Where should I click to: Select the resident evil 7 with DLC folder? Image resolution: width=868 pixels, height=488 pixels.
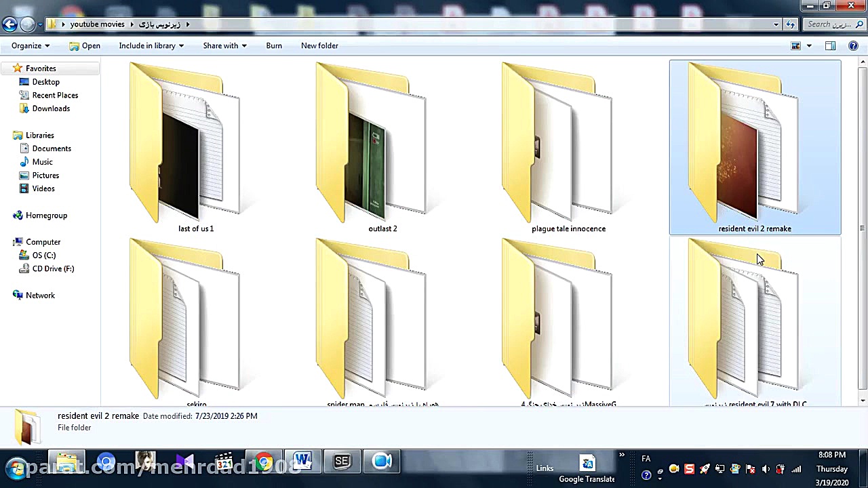tap(755, 322)
